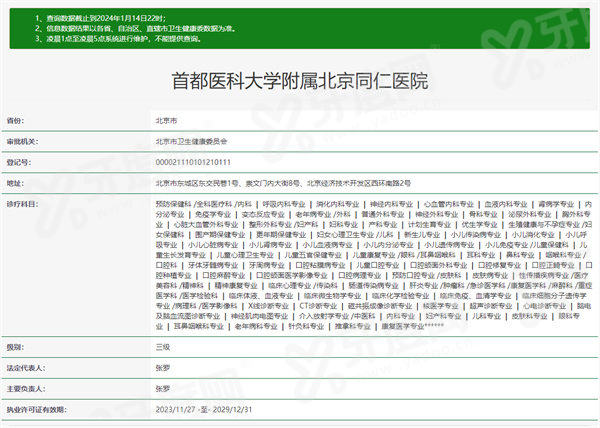Click the 级别 field label
Viewport: 600px width, 428px height.
(x=15, y=347)
